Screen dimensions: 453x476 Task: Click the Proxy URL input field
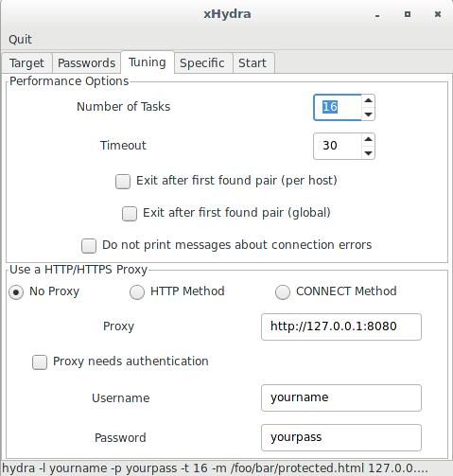click(x=341, y=326)
